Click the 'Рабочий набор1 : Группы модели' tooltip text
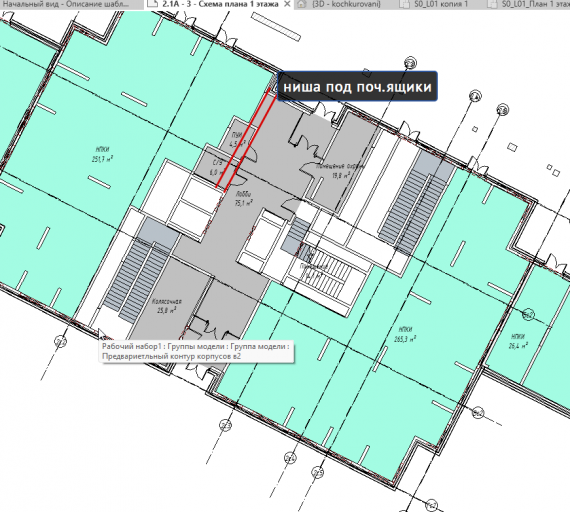This screenshot has width=570, height=512. click(196, 351)
